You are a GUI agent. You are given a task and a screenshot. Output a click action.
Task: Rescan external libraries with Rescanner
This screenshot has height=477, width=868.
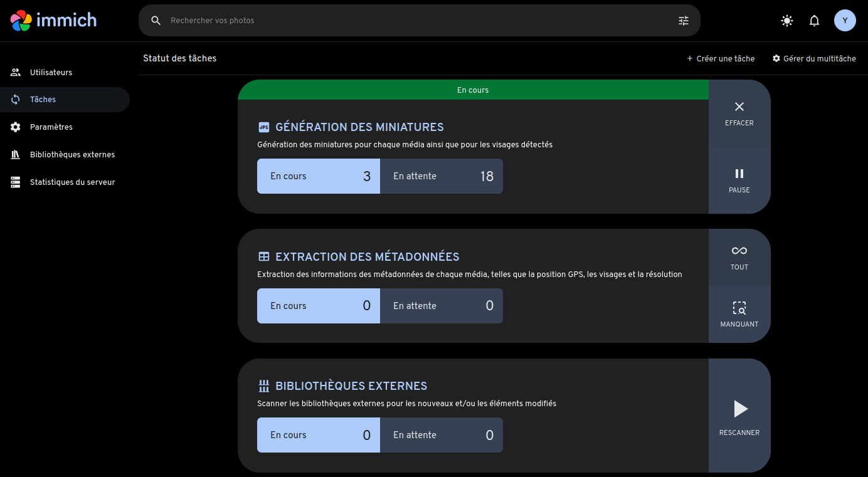[739, 416]
